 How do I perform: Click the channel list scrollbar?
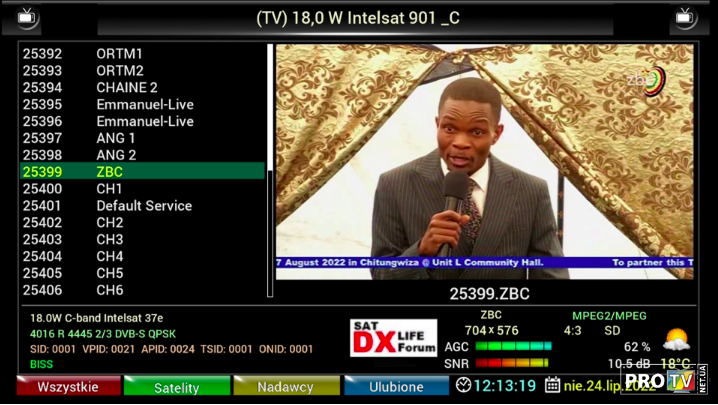tap(270, 170)
